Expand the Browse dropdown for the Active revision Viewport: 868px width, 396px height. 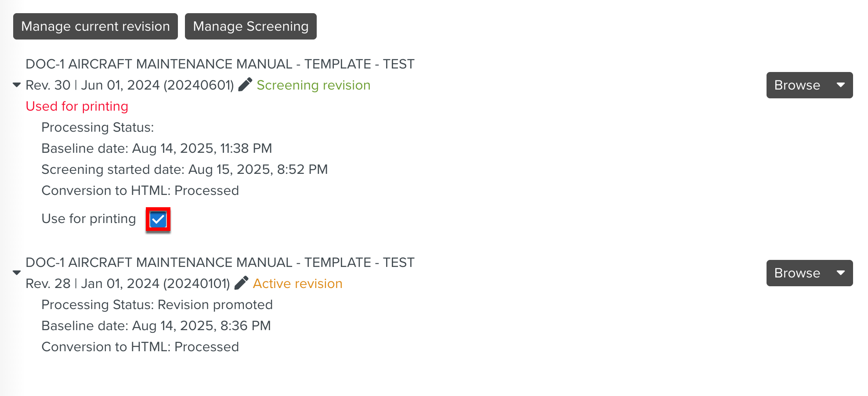point(840,273)
